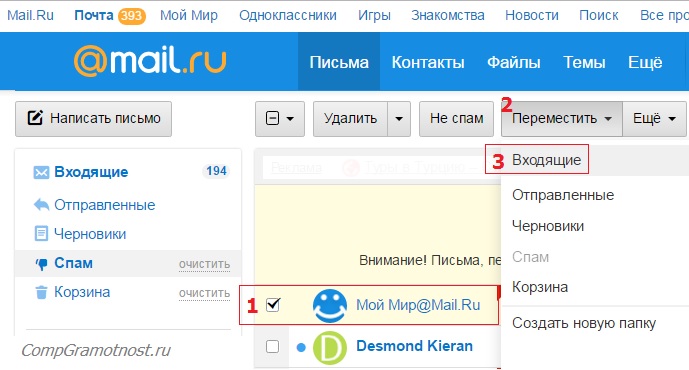The height and width of the screenshot is (370, 689).
Task: Click the Поиск top link
Action: [x=598, y=15]
